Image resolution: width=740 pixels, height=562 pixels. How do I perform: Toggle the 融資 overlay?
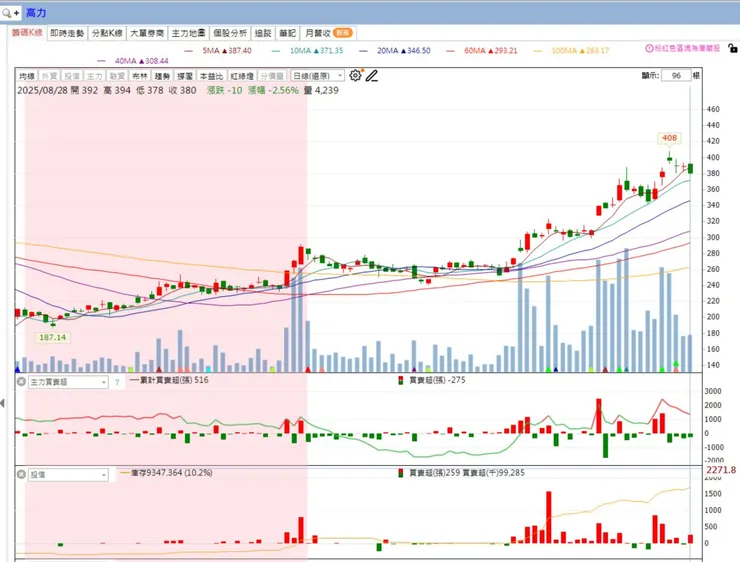click(117, 76)
